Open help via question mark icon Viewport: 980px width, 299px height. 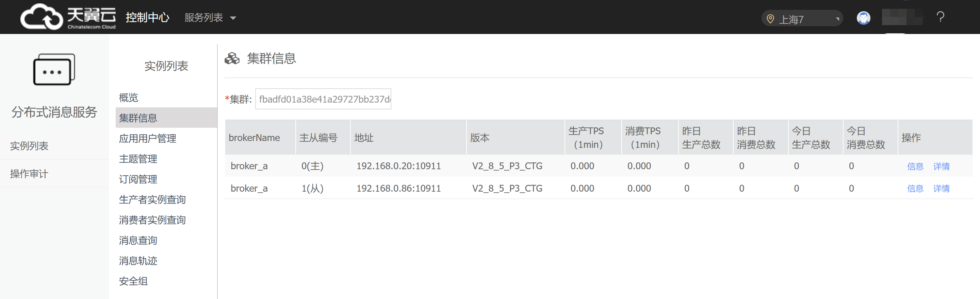click(940, 17)
